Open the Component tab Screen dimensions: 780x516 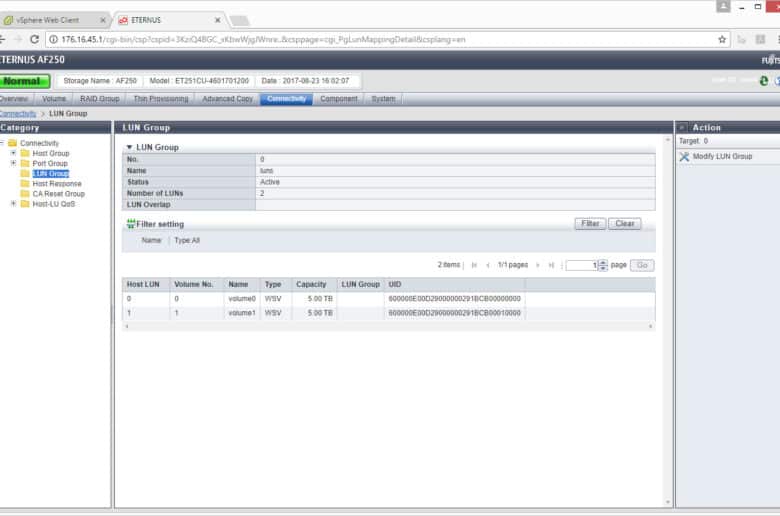[x=339, y=99]
